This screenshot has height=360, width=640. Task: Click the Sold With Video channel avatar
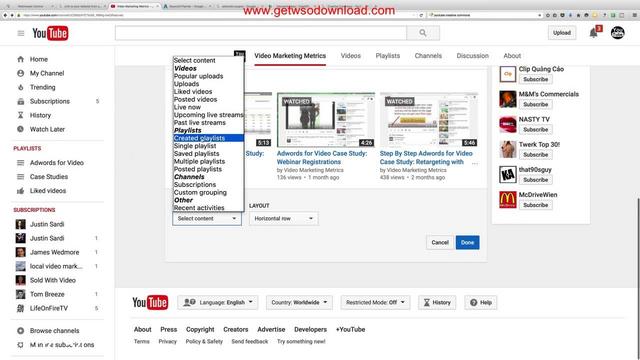[x=20, y=280]
